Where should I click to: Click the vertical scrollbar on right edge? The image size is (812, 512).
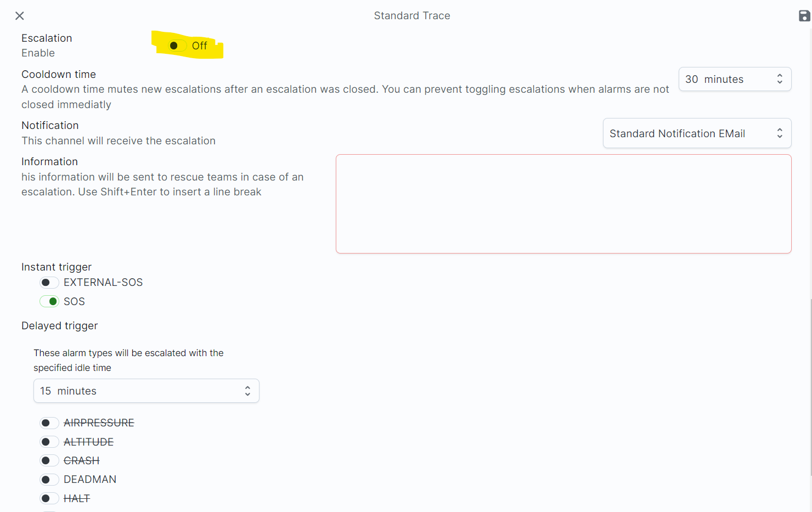click(810, 384)
